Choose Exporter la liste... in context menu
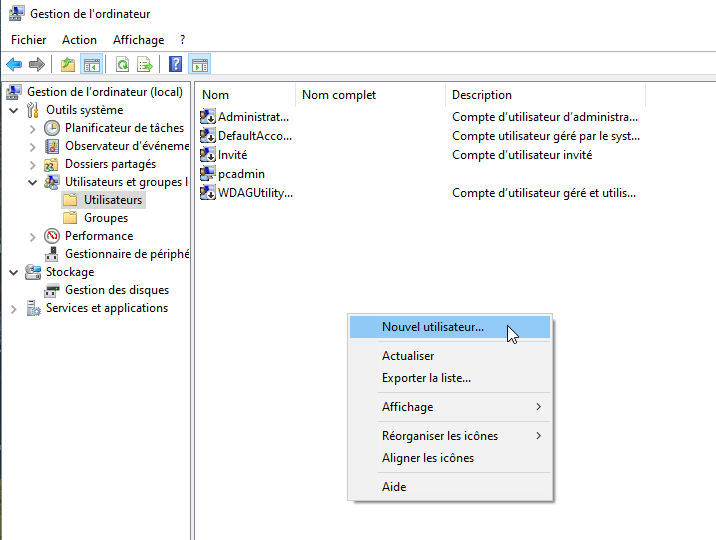Viewport: 716px width, 540px height. [450, 378]
